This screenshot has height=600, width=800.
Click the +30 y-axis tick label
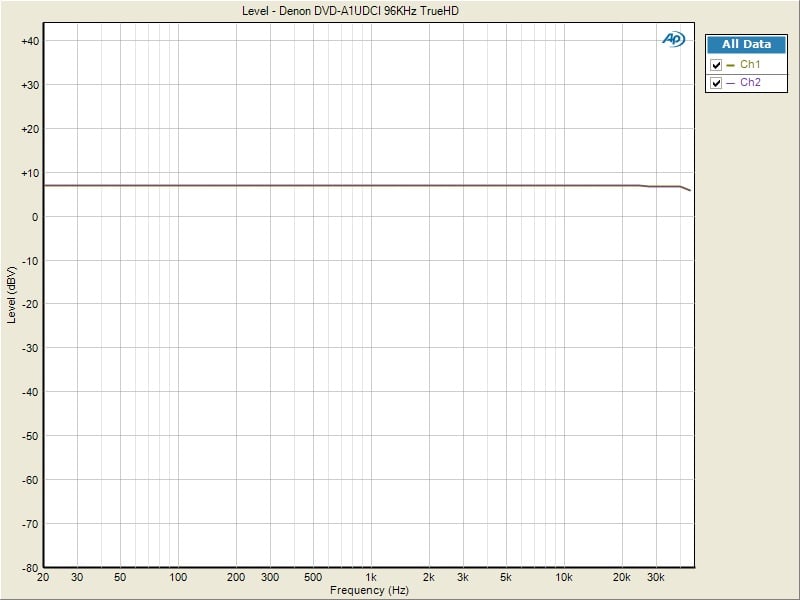pyautogui.click(x=30, y=85)
